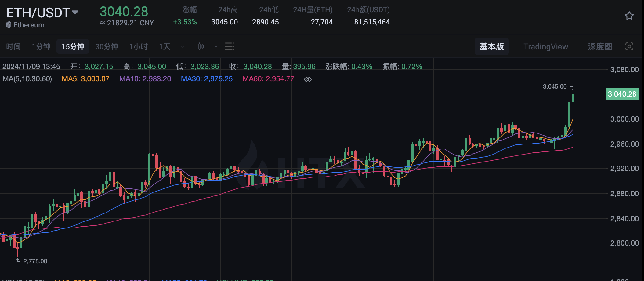Click the 15分钟 timeframe button

tap(73, 46)
